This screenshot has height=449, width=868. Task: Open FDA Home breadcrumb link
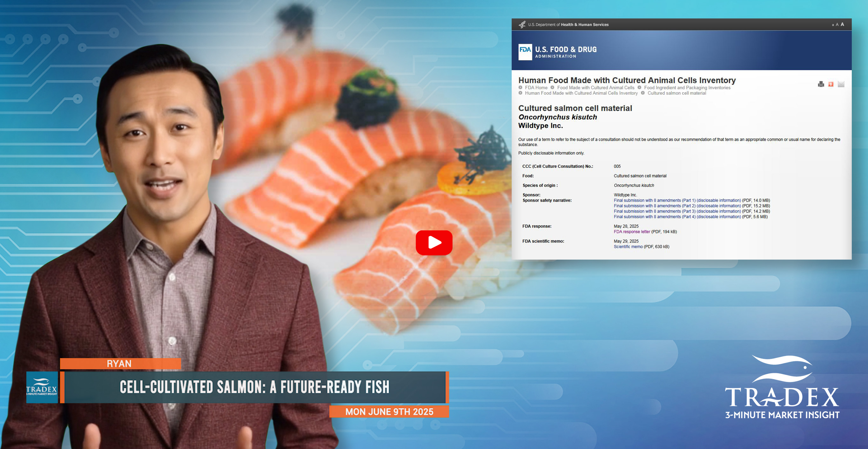pyautogui.click(x=536, y=88)
